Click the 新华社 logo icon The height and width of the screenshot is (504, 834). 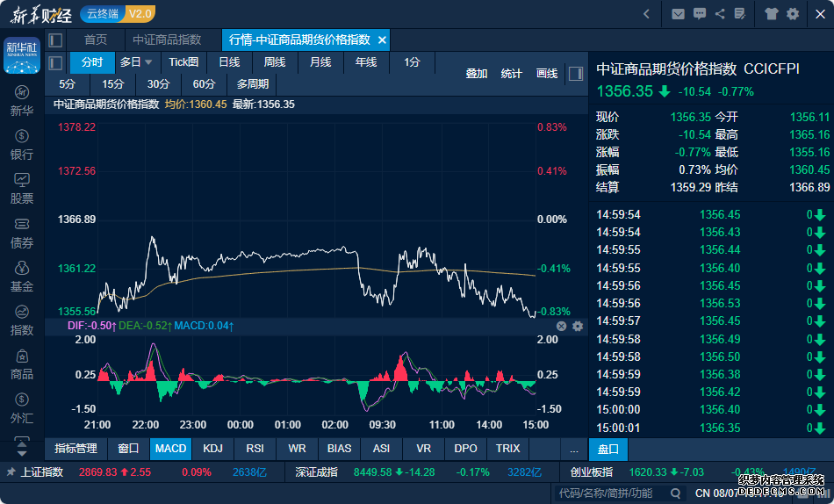coord(22,54)
